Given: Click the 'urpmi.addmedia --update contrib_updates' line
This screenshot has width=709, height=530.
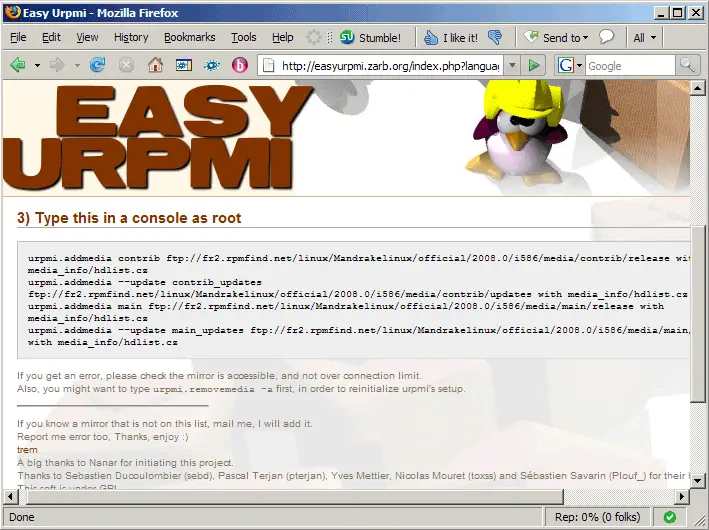Looking at the screenshot, I should [x=145, y=282].
